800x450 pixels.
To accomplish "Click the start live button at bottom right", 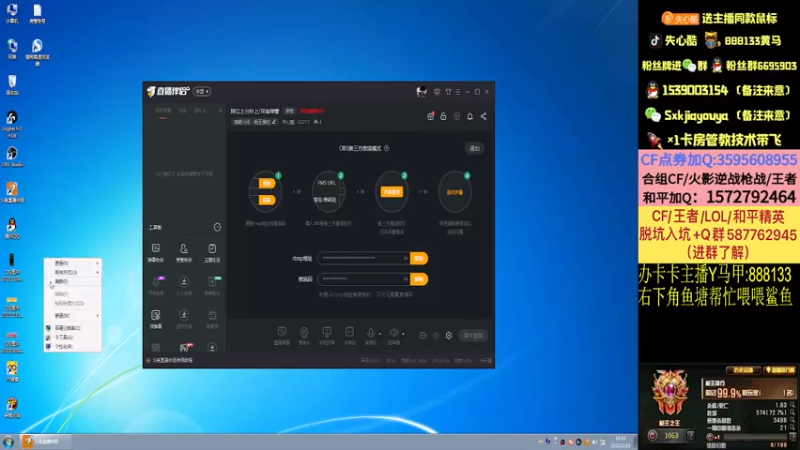I will (473, 336).
